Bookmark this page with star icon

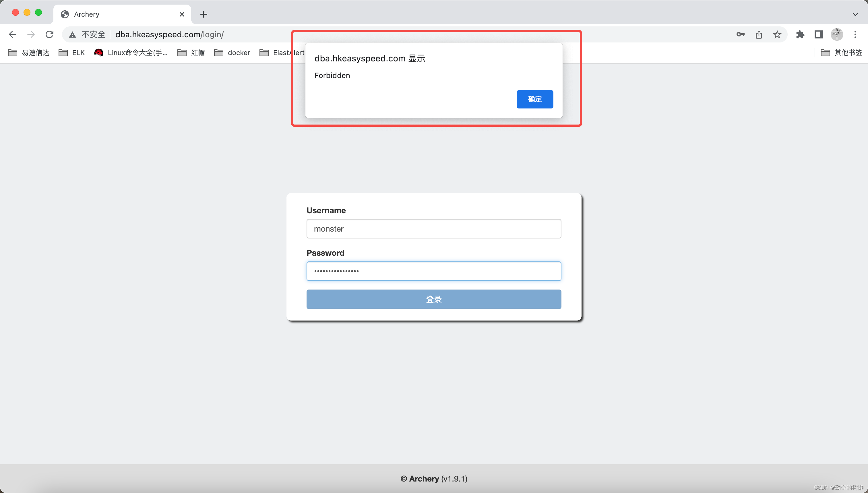coord(777,34)
